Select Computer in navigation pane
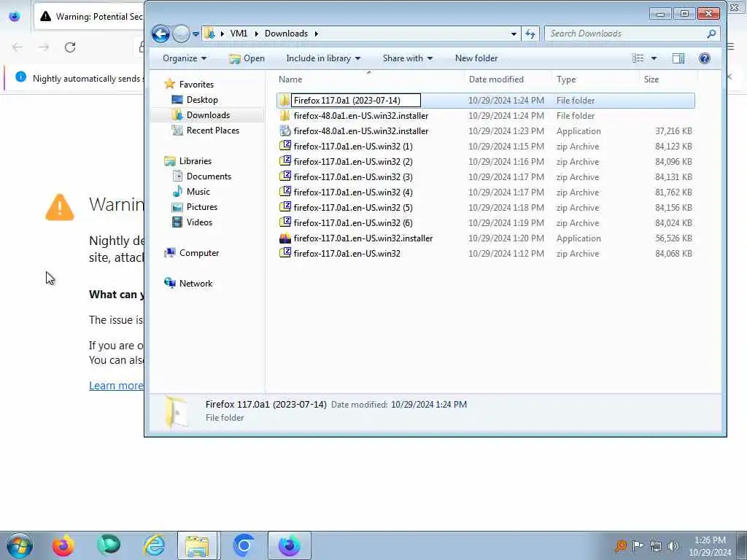The height and width of the screenshot is (560, 747). 192,253
